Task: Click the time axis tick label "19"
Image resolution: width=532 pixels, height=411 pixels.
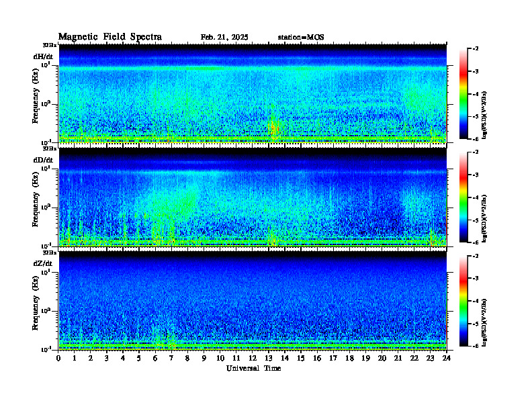Action: pos(365,358)
